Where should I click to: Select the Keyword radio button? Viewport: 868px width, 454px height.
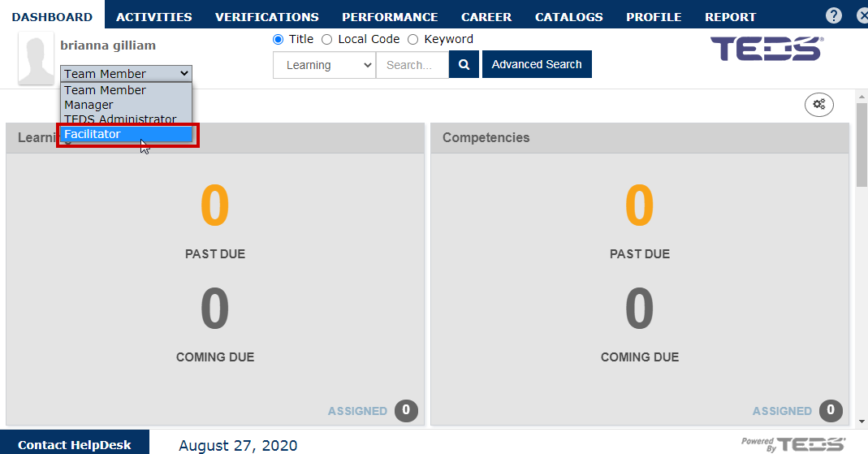coord(412,39)
